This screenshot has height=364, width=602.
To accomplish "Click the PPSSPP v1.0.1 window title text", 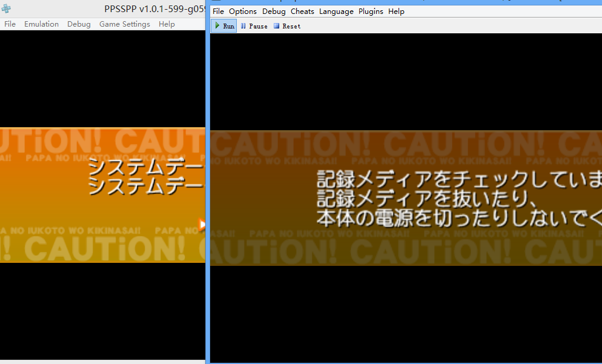I will [154, 9].
